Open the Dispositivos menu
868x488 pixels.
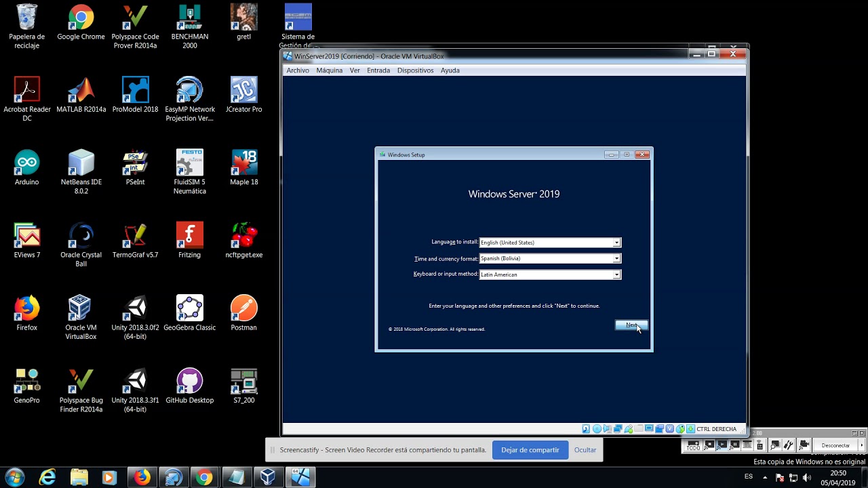click(415, 70)
